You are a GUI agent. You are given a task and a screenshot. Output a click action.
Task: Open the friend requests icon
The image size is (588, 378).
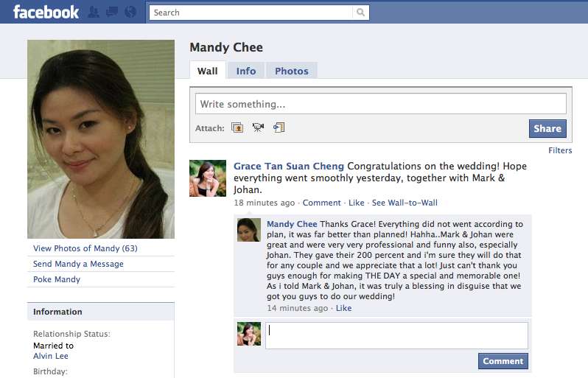[x=94, y=12]
